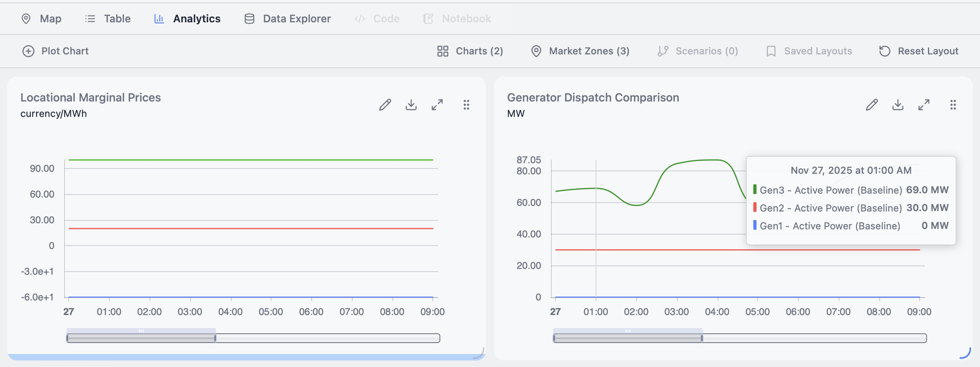Edit the Locational Marginal Prices chart

[385, 105]
